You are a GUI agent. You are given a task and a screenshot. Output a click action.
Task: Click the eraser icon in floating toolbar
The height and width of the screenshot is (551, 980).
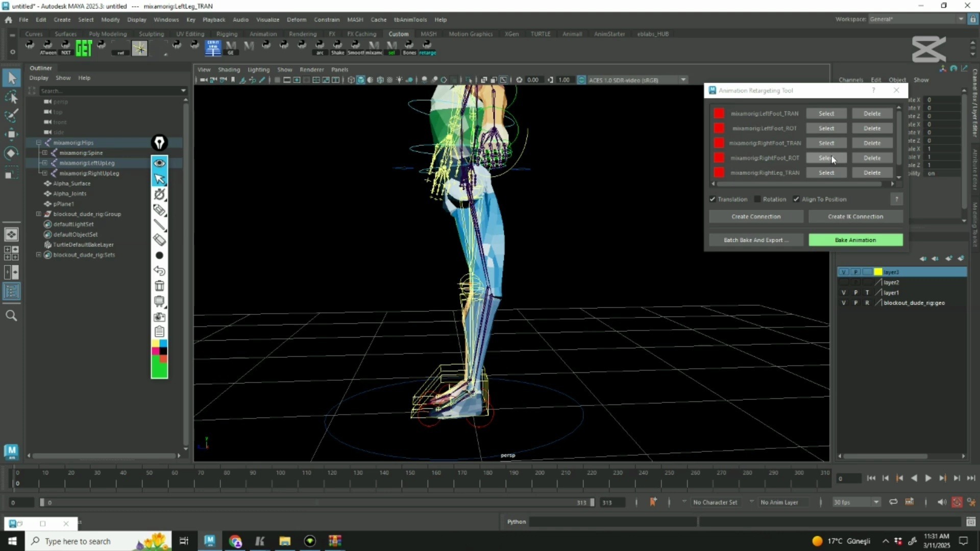(159, 240)
